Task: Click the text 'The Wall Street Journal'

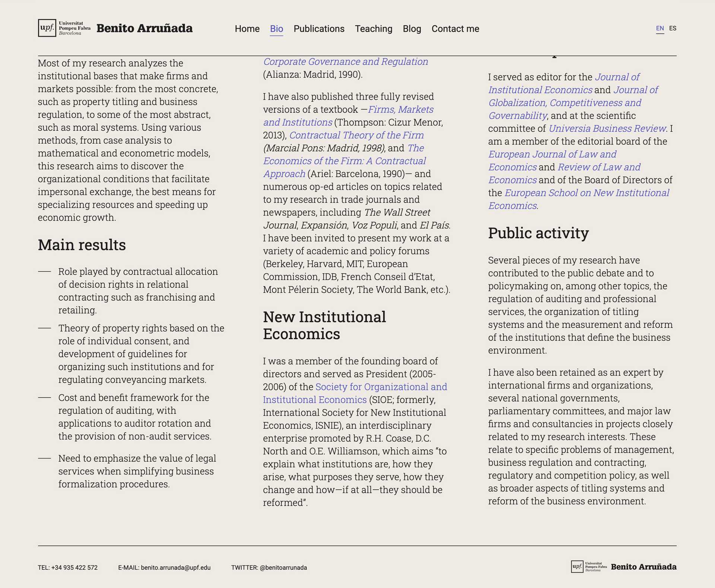Action: point(346,219)
